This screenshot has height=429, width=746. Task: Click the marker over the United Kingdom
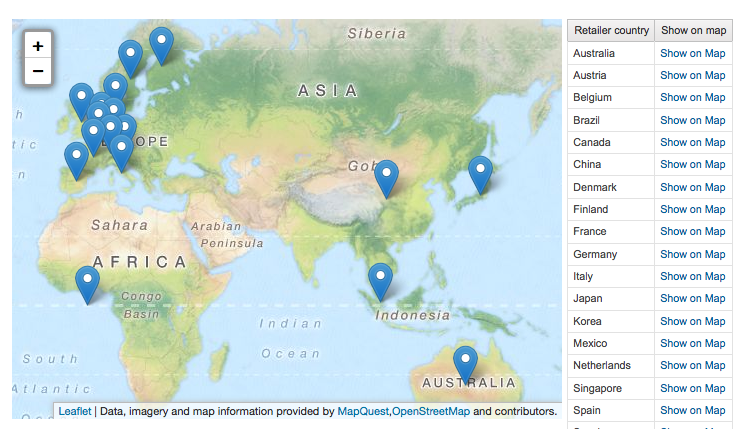[81, 102]
